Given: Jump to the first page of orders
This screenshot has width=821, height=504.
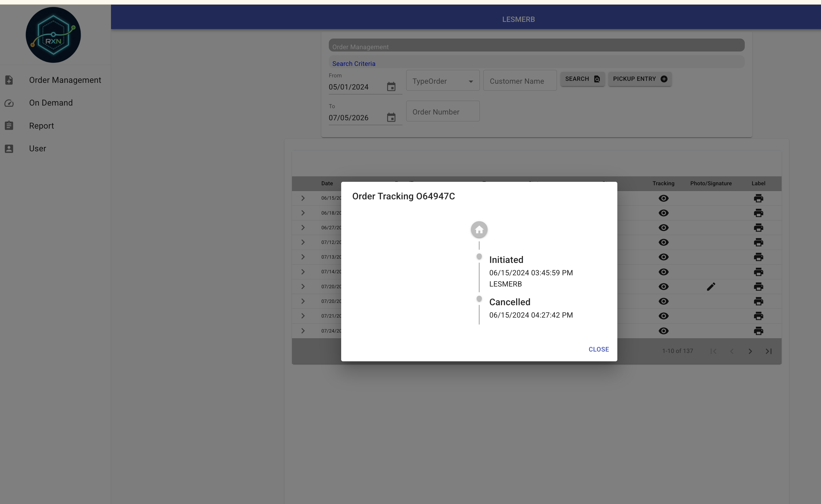Looking at the screenshot, I should pos(713,351).
